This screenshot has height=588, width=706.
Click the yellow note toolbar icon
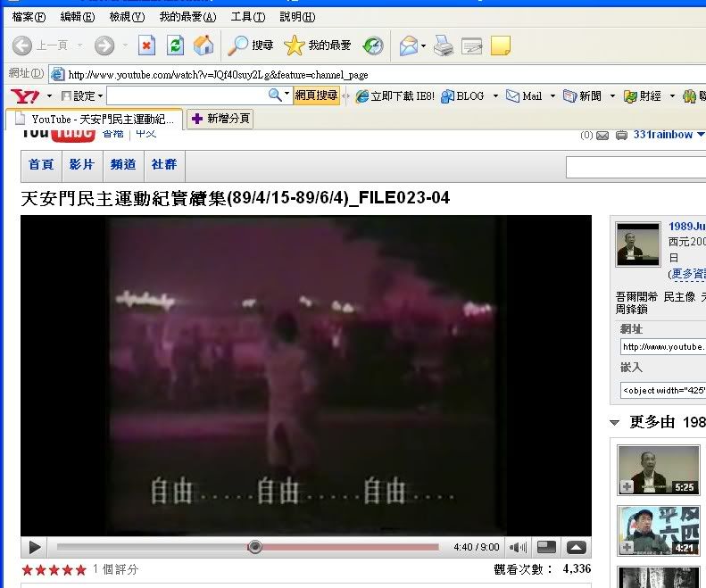[500, 46]
